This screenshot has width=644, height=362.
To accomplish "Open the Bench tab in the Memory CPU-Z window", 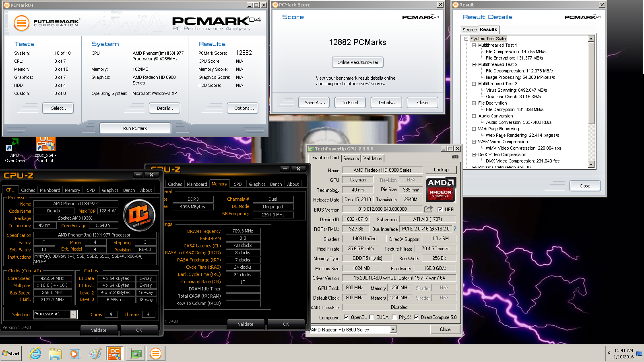I will pyautogui.click(x=276, y=184).
